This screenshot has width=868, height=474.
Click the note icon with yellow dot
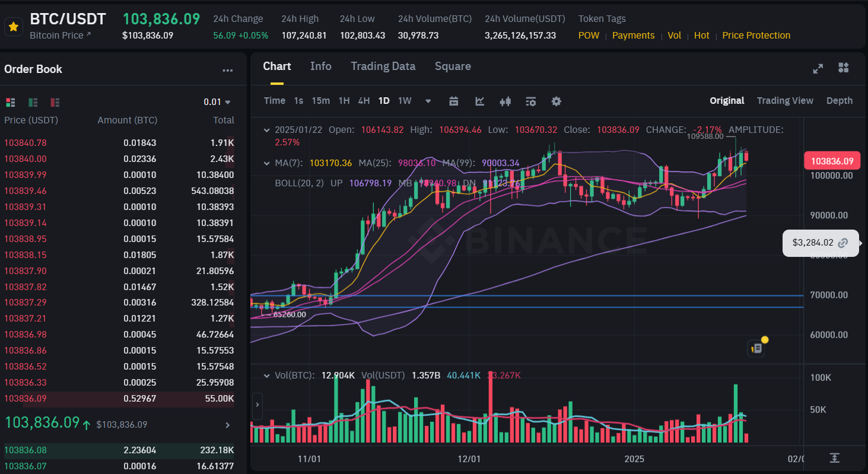pyautogui.click(x=756, y=348)
